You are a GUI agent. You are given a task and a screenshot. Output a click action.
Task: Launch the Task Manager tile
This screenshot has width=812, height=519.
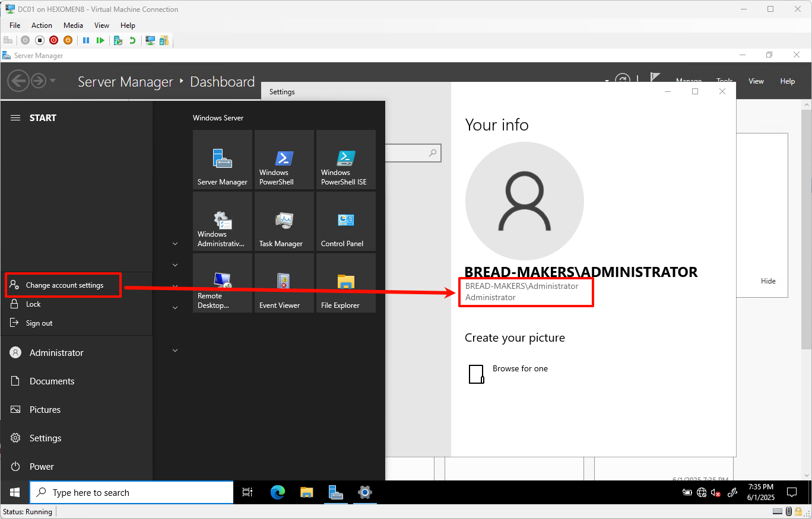[x=284, y=221]
